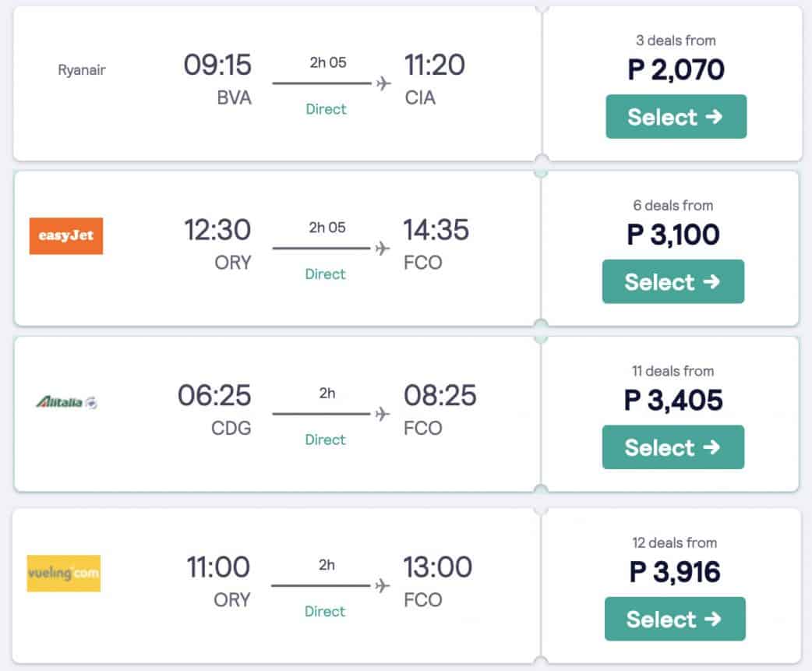The image size is (812, 671).
Task: Select the P 3,916 Vueling deal
Action: pyautogui.click(x=674, y=619)
